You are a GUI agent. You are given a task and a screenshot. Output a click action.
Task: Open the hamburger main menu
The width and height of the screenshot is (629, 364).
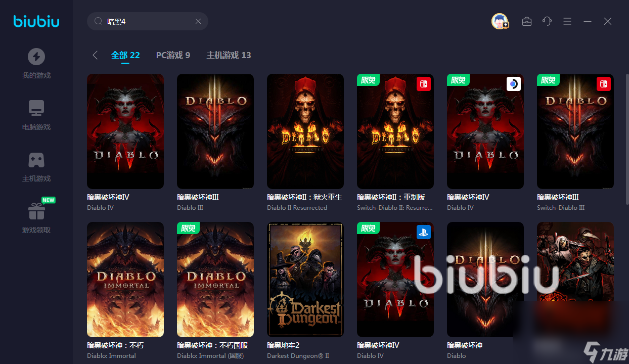[x=567, y=21]
